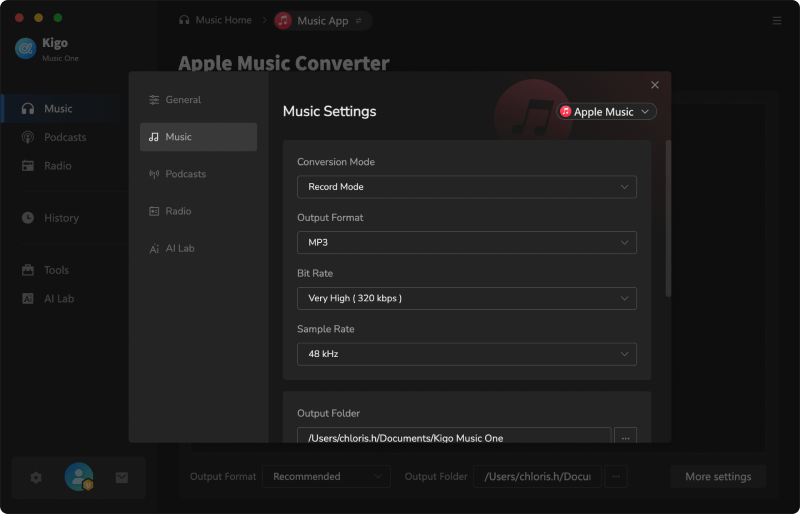Click the radio icon in main sidebar
This screenshot has height=514, width=800.
tap(28, 165)
